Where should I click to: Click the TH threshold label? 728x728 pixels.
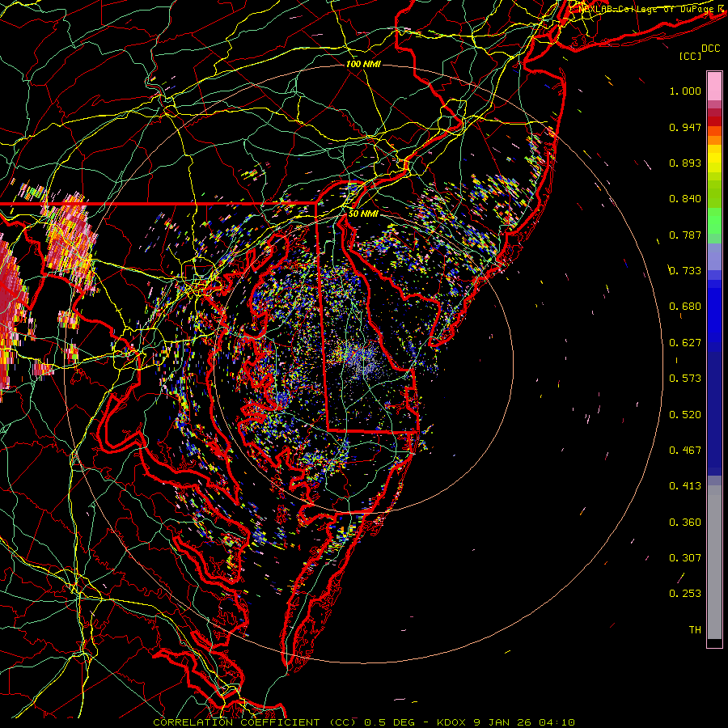[x=695, y=630]
